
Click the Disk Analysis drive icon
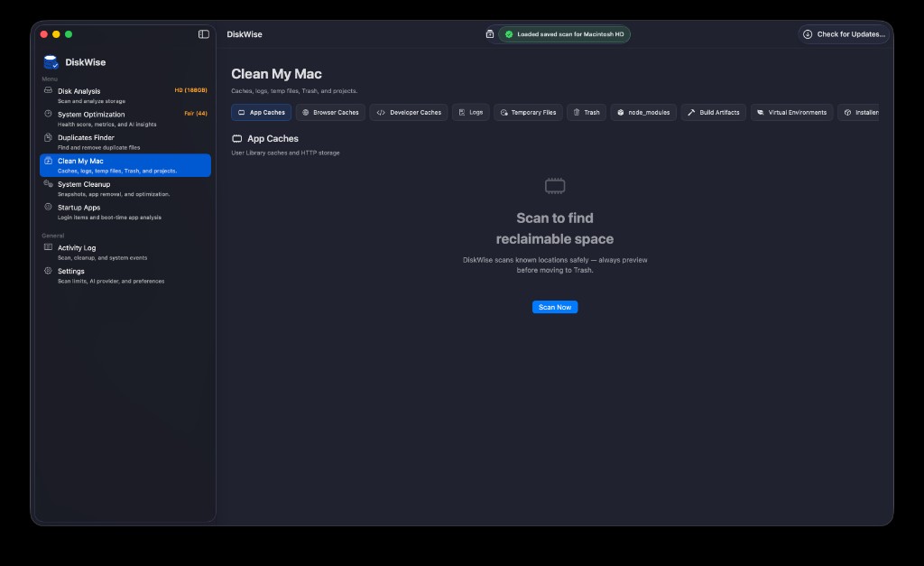tap(49, 90)
